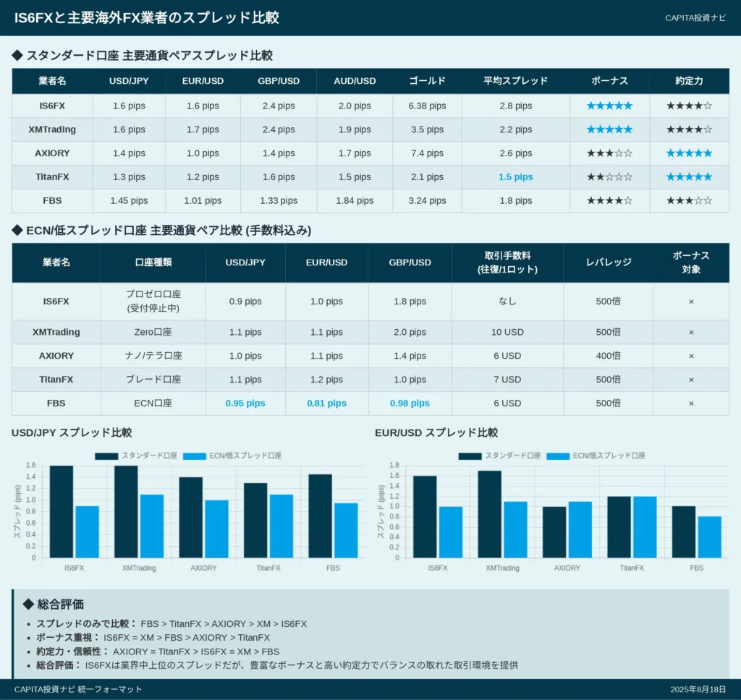Click the '1.84 pips' AUD/USD cell
The width and height of the screenshot is (741, 700).
(355, 201)
